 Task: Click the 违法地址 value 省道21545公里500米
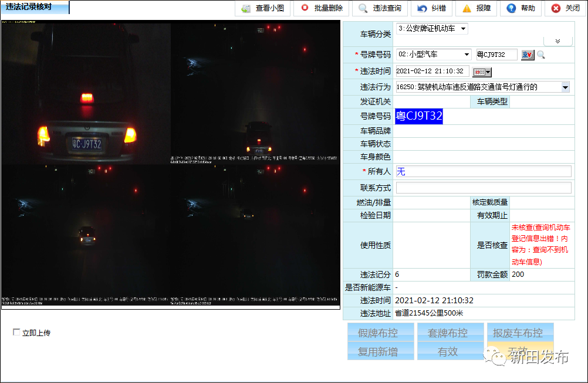[428, 313]
